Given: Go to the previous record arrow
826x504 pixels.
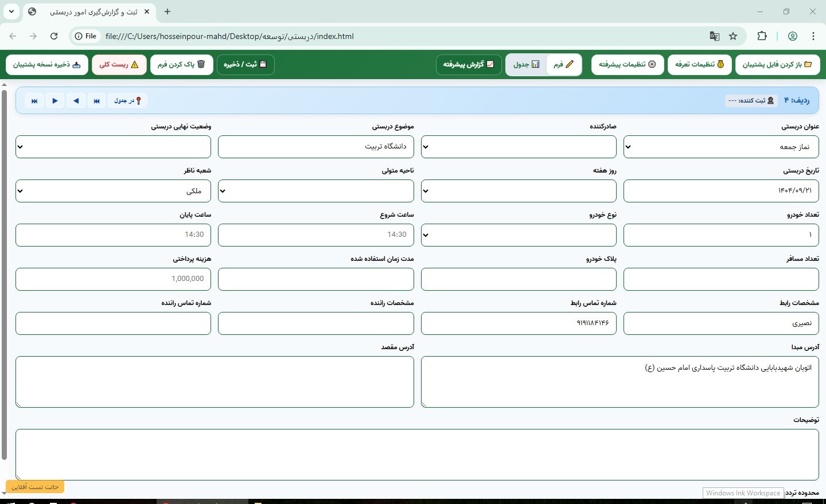Looking at the screenshot, I should pyautogui.click(x=76, y=100).
